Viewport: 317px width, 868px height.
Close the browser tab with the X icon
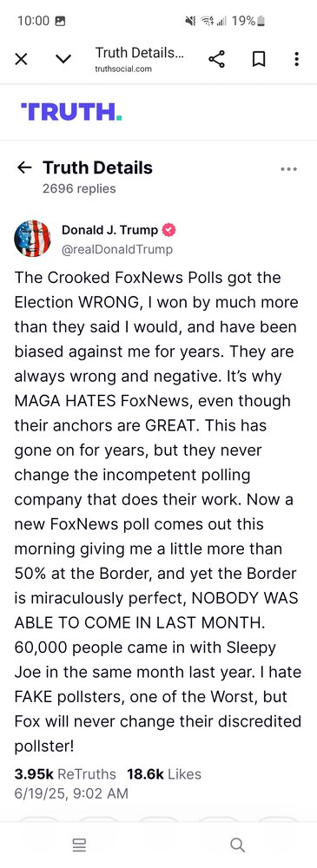[21, 59]
